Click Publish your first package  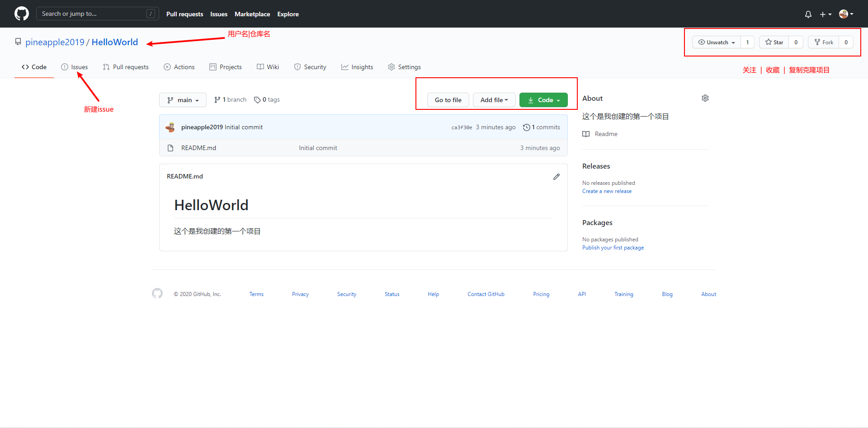[613, 248]
